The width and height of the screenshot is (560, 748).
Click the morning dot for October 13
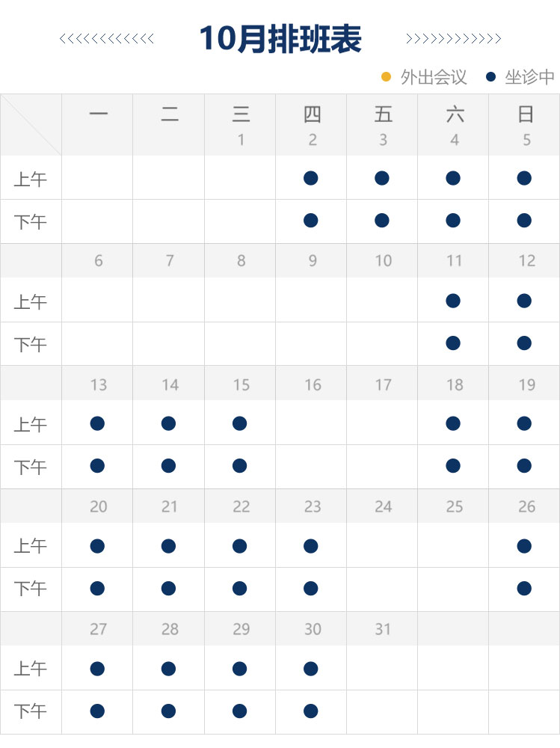97,423
